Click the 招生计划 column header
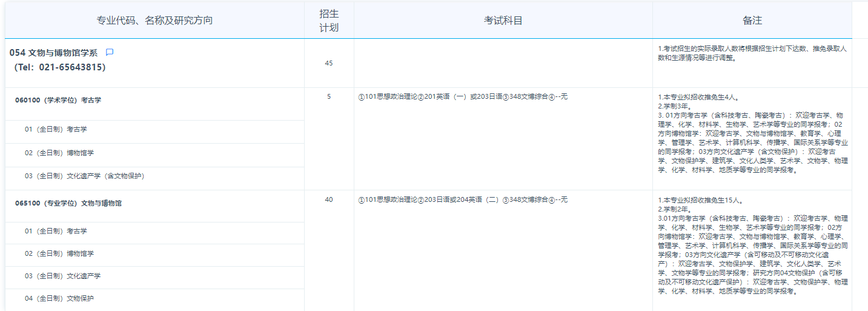 click(x=329, y=21)
